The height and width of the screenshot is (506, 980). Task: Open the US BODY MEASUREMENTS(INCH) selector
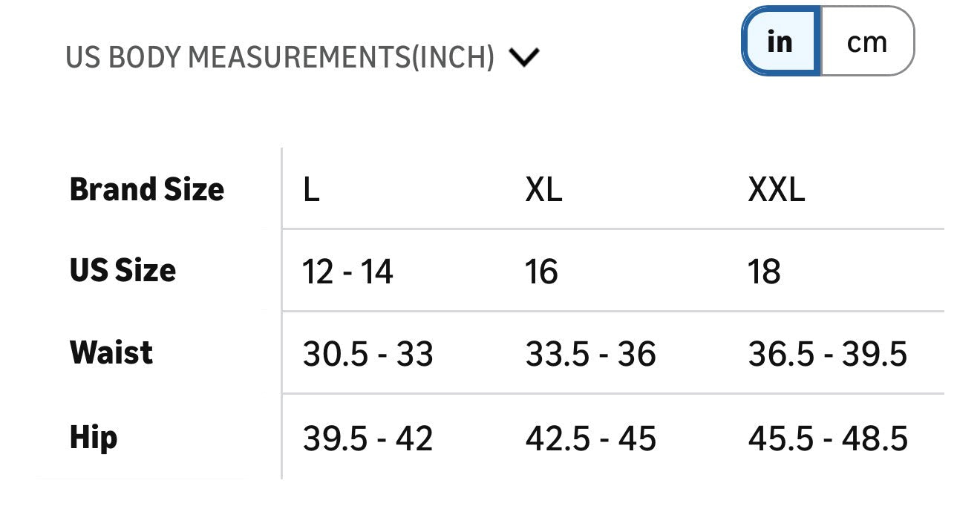(302, 57)
